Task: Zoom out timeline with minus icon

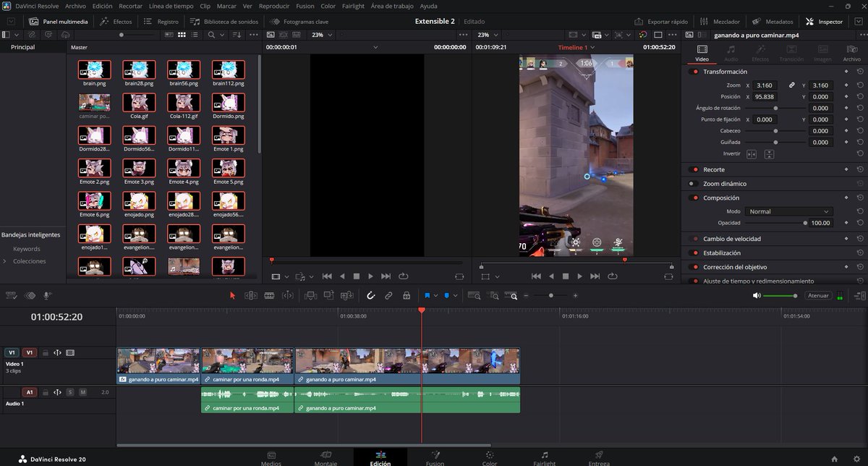Action: 527,295
